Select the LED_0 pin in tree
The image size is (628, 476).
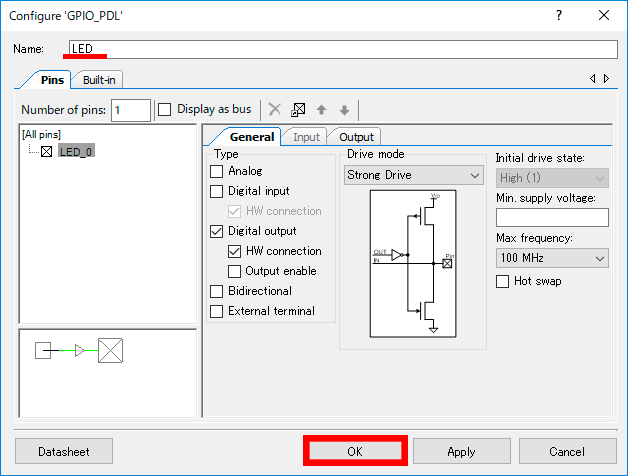click(x=76, y=151)
